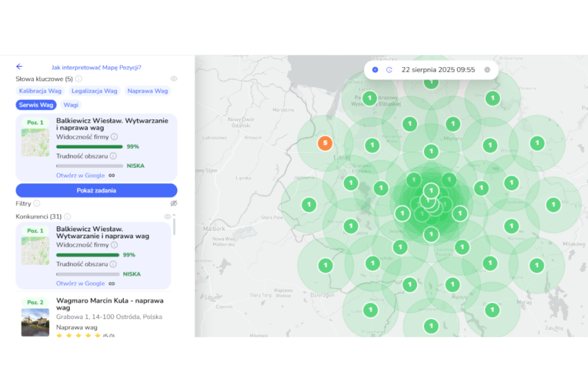Click the NISKA difficulty bar in top card
Viewport: 588px width, 392px height.
tap(89, 166)
